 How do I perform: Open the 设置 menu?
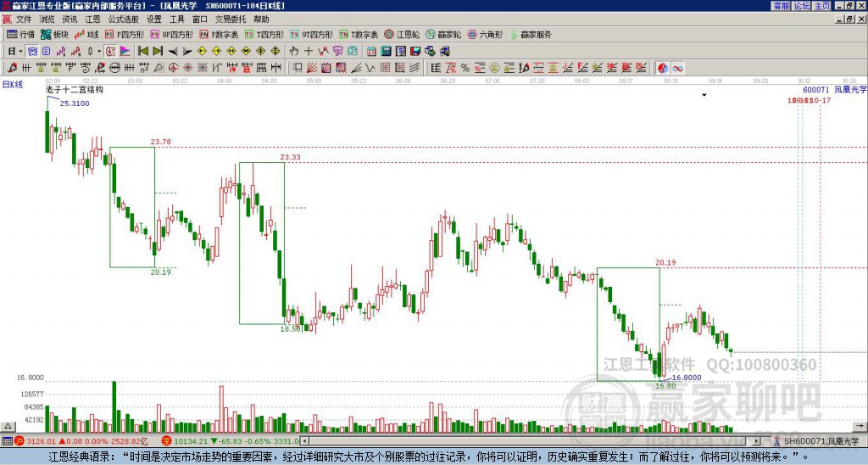[154, 20]
